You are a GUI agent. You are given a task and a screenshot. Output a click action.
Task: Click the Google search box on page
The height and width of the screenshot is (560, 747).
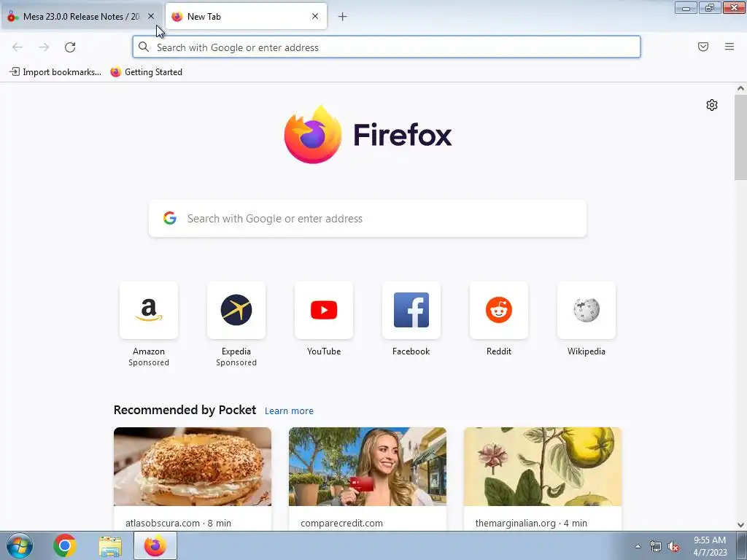click(x=368, y=219)
